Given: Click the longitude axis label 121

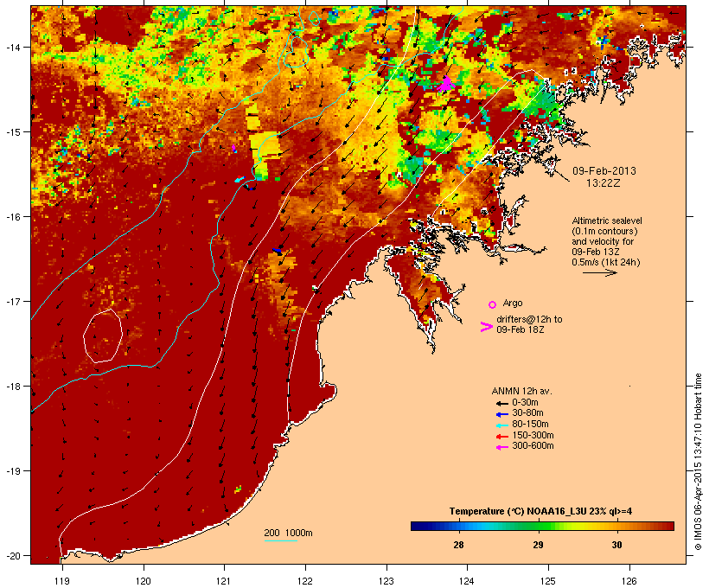Looking at the screenshot, I should point(224,581).
